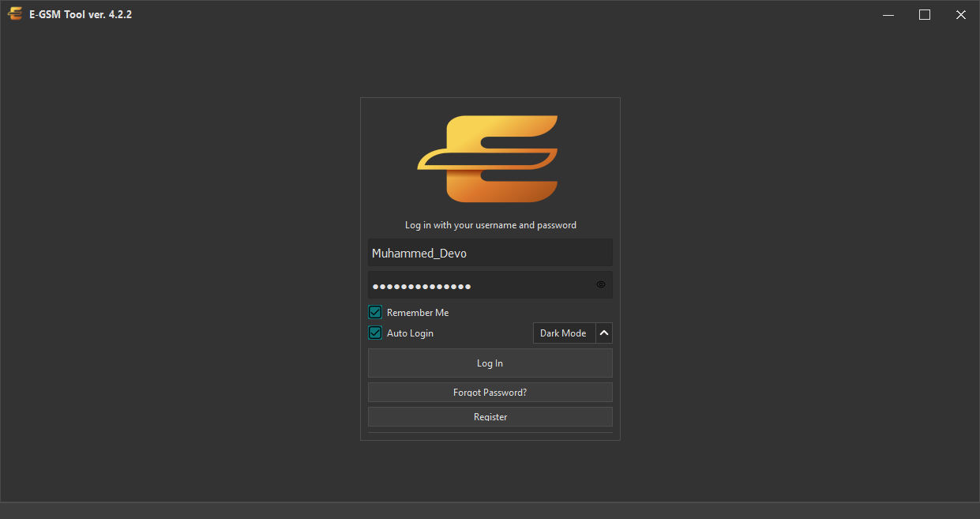Close the E-GSM Tool window
This screenshot has width=980, height=519.
(961, 14)
